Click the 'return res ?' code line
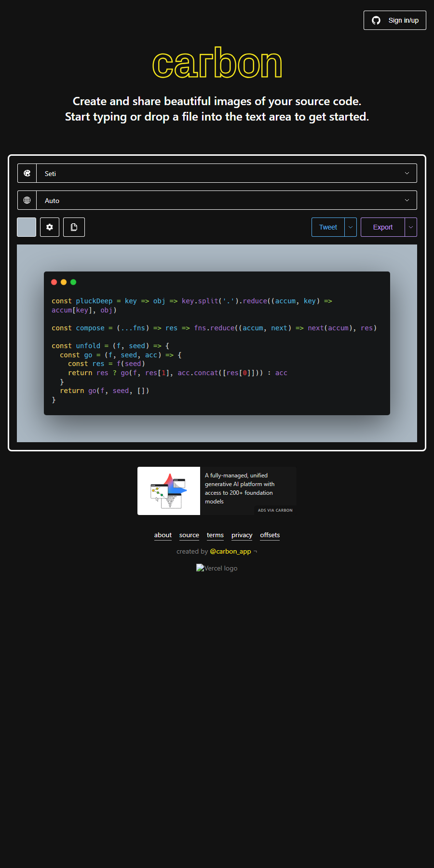This screenshot has width=434, height=868. [177, 373]
